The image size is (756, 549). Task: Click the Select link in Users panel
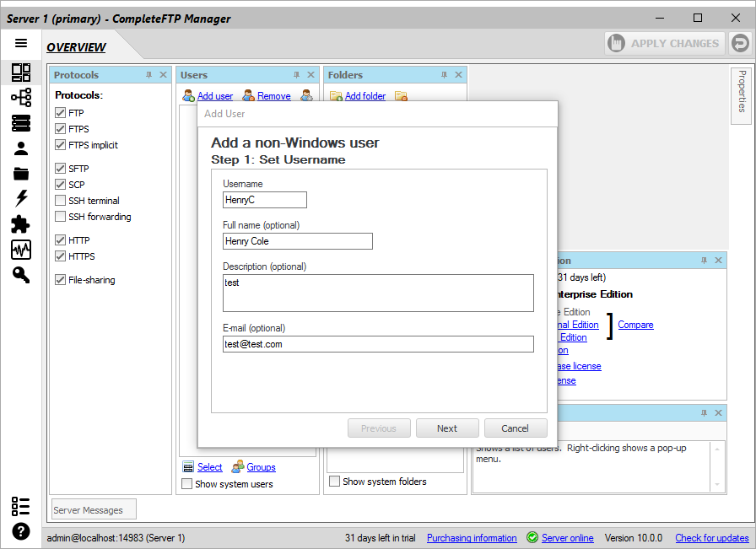(210, 467)
